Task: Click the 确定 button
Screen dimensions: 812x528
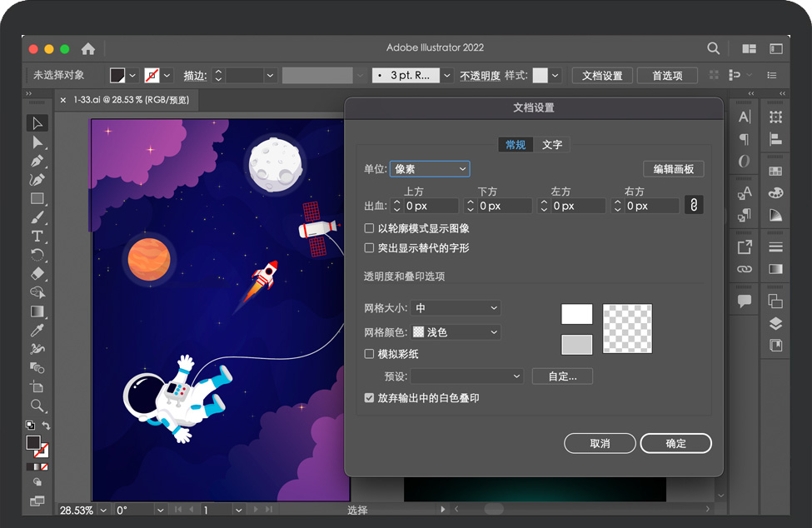Action: coord(676,443)
